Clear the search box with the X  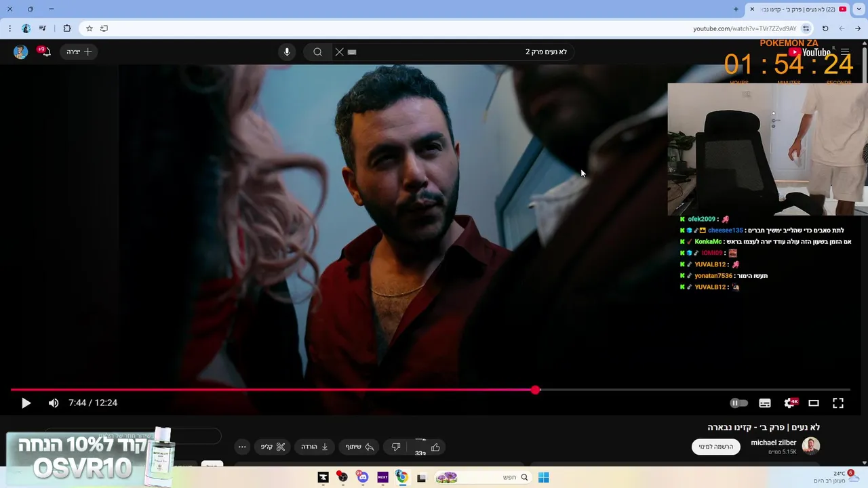pyautogui.click(x=339, y=52)
